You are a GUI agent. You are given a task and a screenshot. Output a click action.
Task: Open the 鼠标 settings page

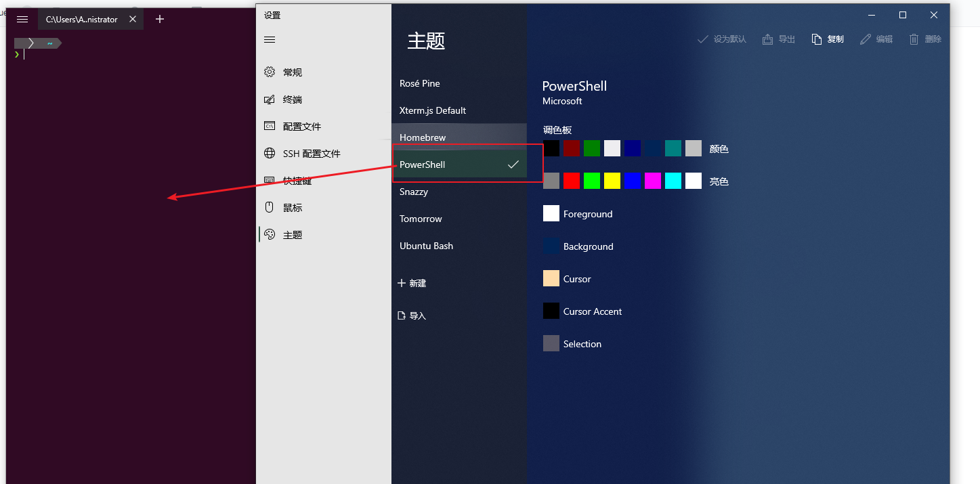(x=324, y=208)
